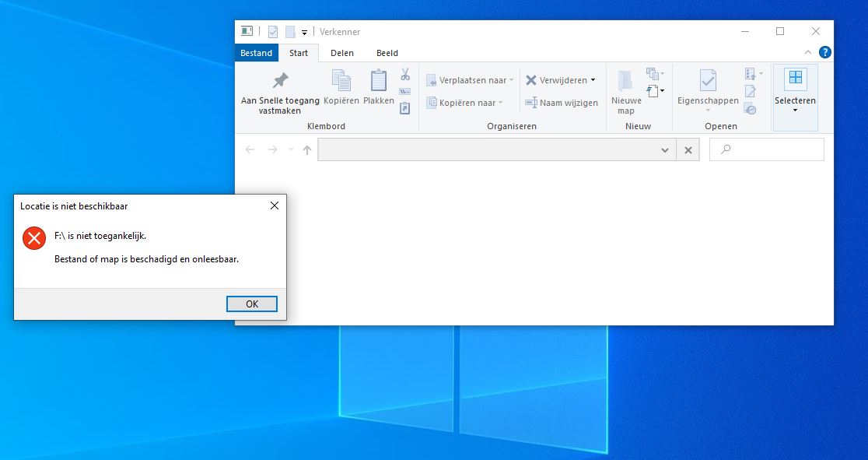Screen dimensions: 868x460
Task: Open the Bestand menu
Action: 257,53
